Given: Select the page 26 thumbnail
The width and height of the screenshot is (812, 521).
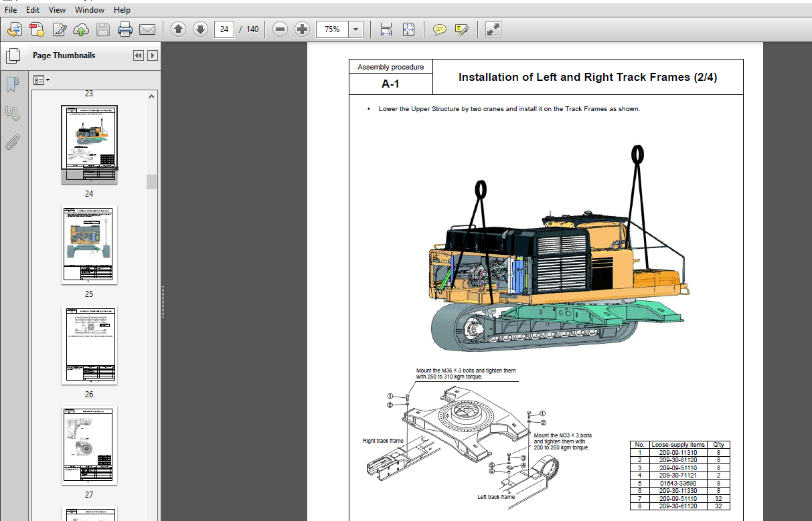Looking at the screenshot, I should [x=89, y=345].
